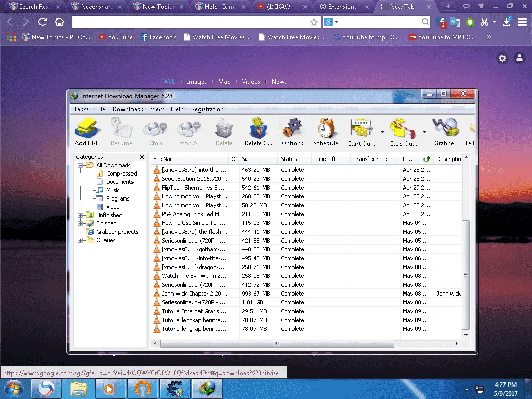Open browser downloads arrow icon
The height and width of the screenshot is (399, 532).
[x=507, y=22]
